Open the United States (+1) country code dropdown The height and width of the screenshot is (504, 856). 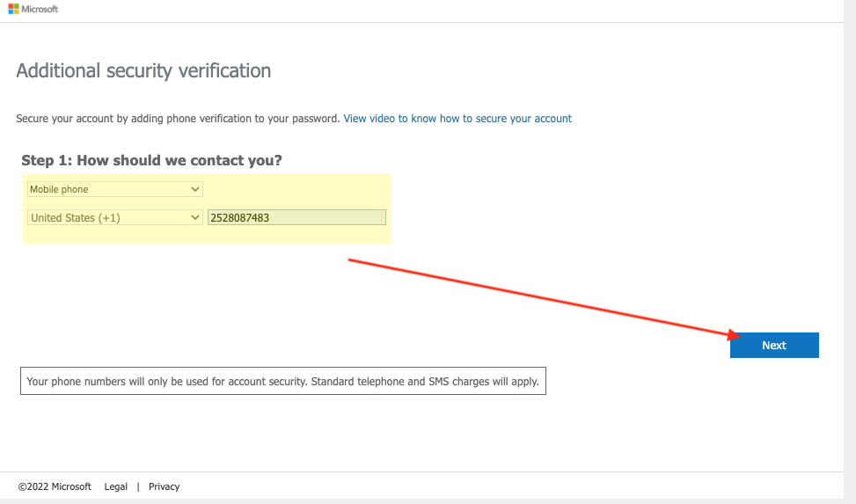point(114,218)
